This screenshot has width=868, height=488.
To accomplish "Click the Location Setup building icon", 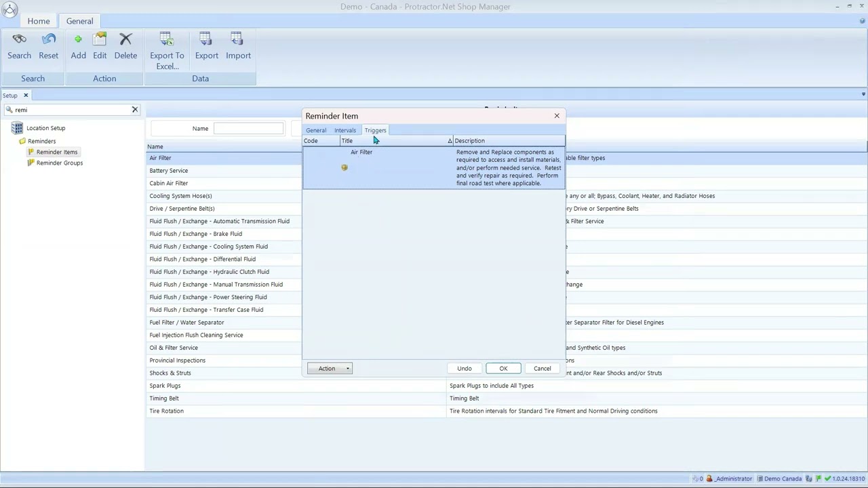I will [x=17, y=128].
